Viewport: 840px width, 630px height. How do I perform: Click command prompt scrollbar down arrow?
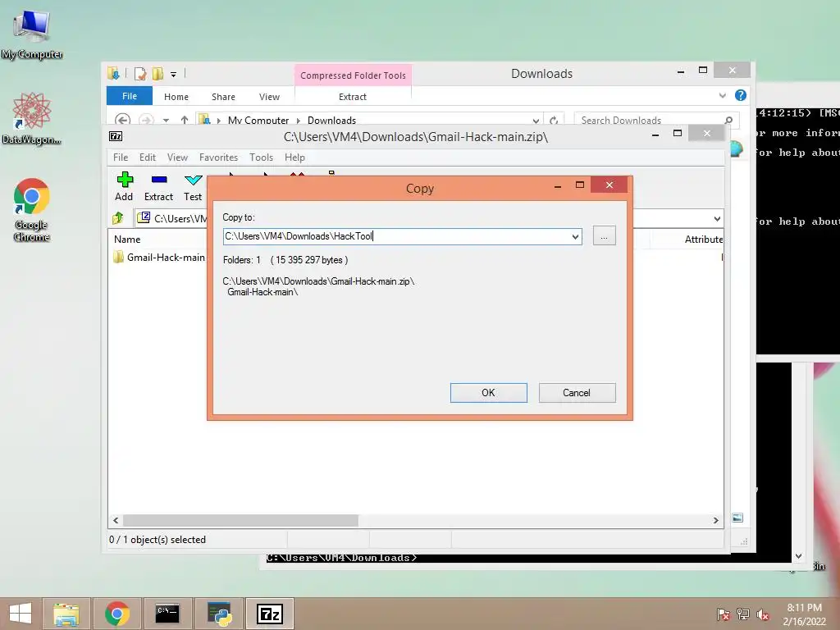pos(798,556)
